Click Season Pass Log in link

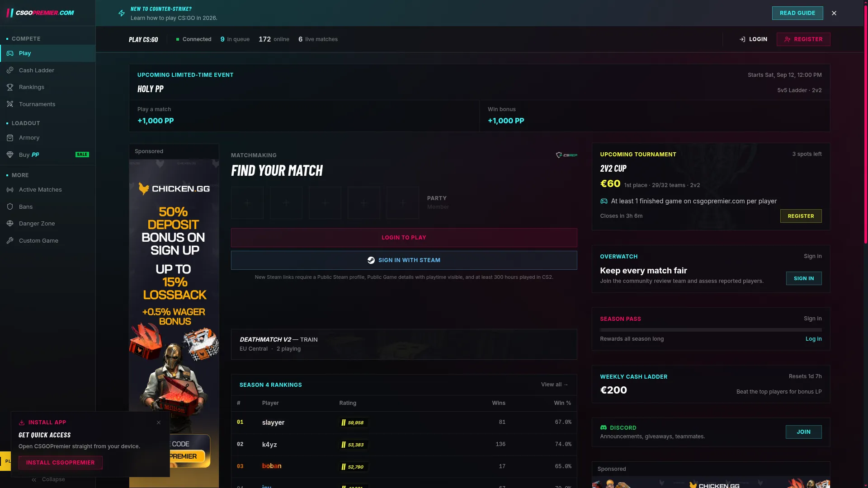813,339
